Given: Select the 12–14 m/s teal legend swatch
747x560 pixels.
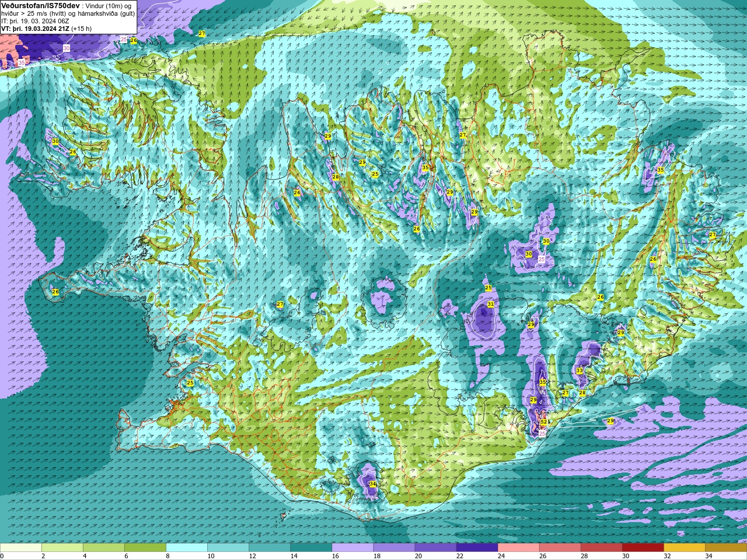Looking at the screenshot, I should pyautogui.click(x=270, y=547).
